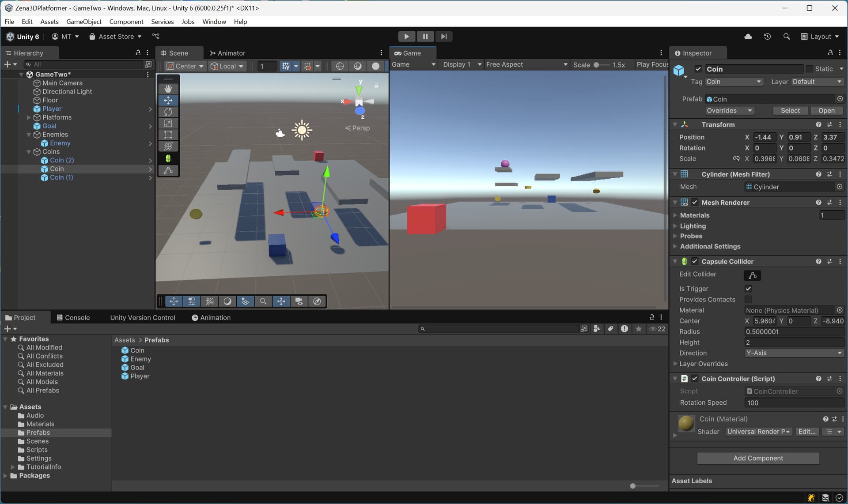Adjust the Game view Scale slider
The height and width of the screenshot is (504, 848).
[x=597, y=65]
